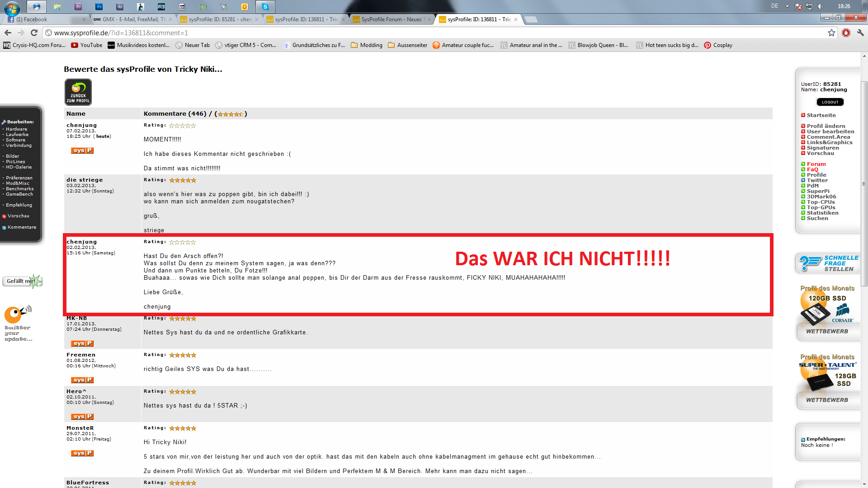Screen dimensions: 868x488
Task: Open the YouTube bookmark
Action: 87,45
